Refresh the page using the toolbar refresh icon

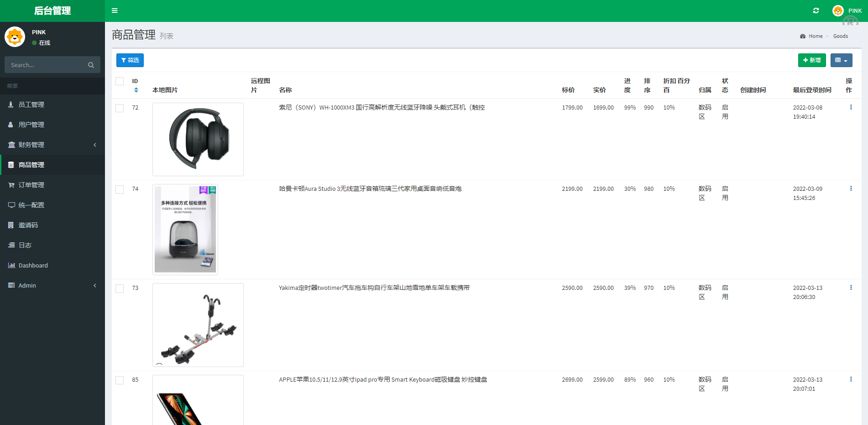click(x=816, y=10)
